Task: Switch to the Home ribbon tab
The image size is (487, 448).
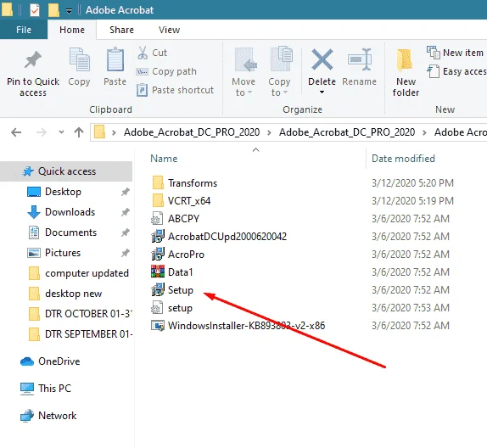Action: coord(72,30)
